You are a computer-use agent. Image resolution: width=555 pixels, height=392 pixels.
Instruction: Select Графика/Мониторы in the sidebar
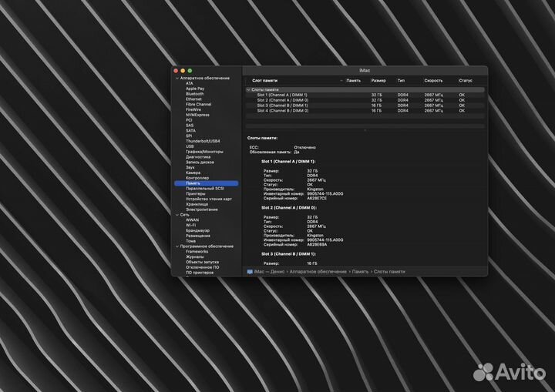[203, 152]
